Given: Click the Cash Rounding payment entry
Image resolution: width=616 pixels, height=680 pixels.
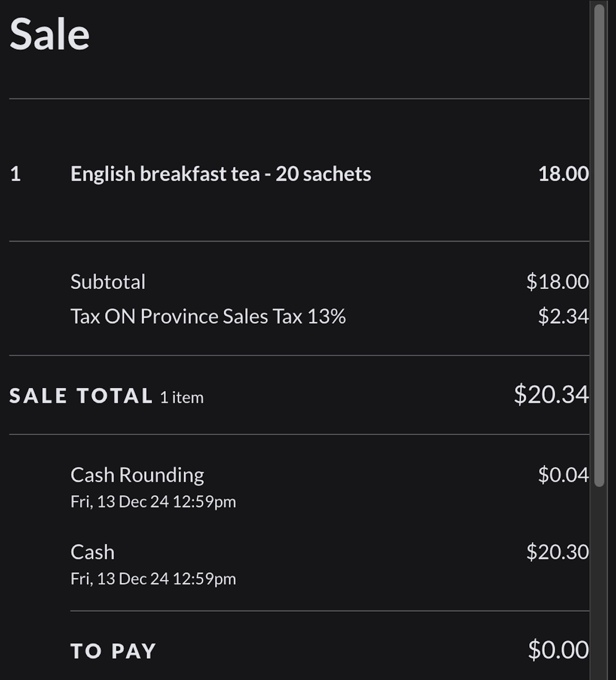Looking at the screenshot, I should pyautogui.click(x=137, y=475).
